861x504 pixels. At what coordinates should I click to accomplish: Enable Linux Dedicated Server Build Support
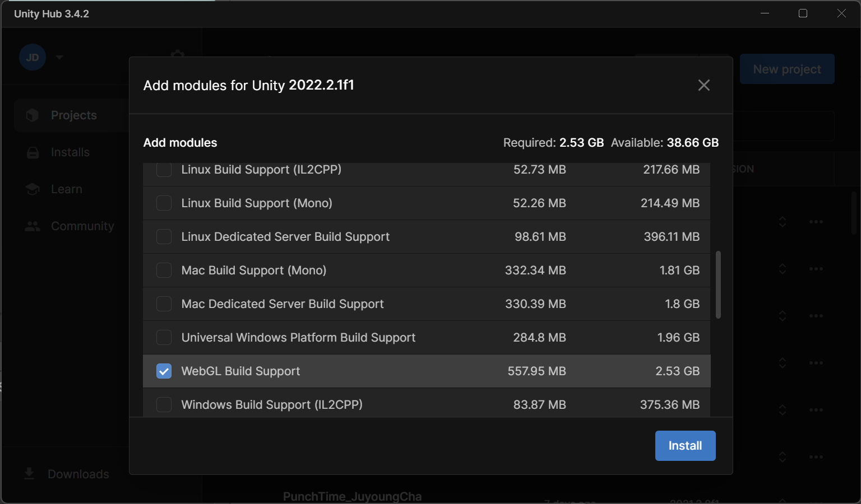(164, 236)
